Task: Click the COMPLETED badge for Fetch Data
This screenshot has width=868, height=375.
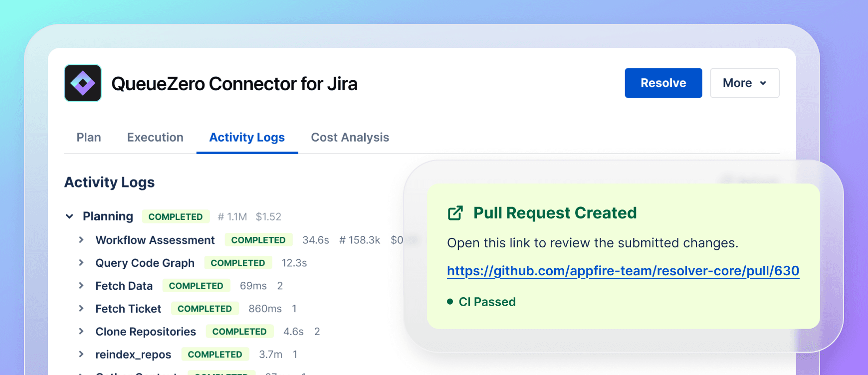Action: 196,286
